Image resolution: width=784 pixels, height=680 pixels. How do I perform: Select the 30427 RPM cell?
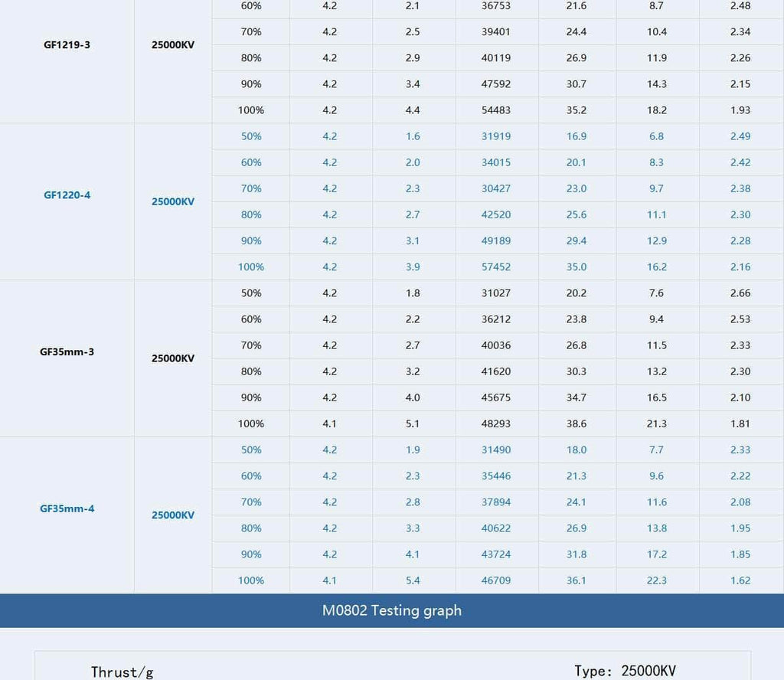[496, 188]
